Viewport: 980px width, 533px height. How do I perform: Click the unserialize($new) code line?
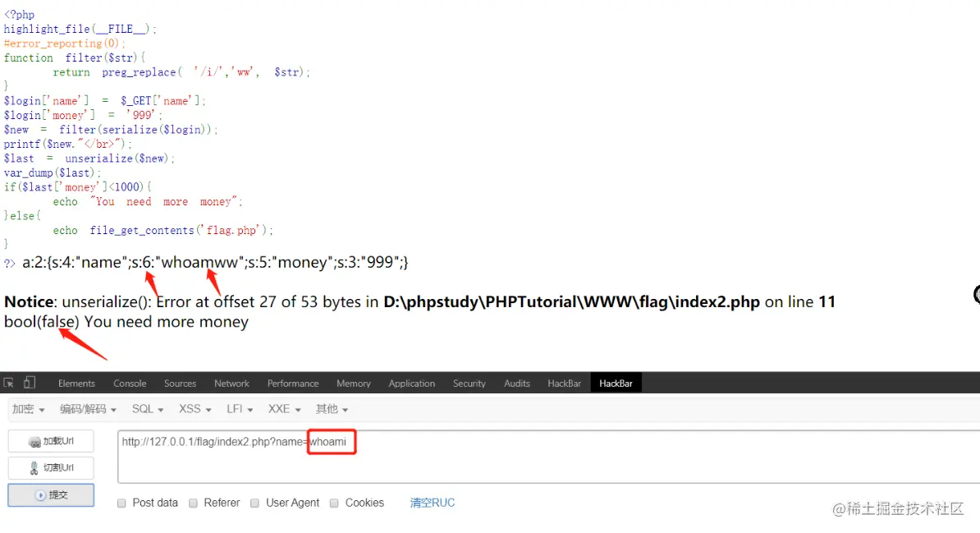pos(89,159)
